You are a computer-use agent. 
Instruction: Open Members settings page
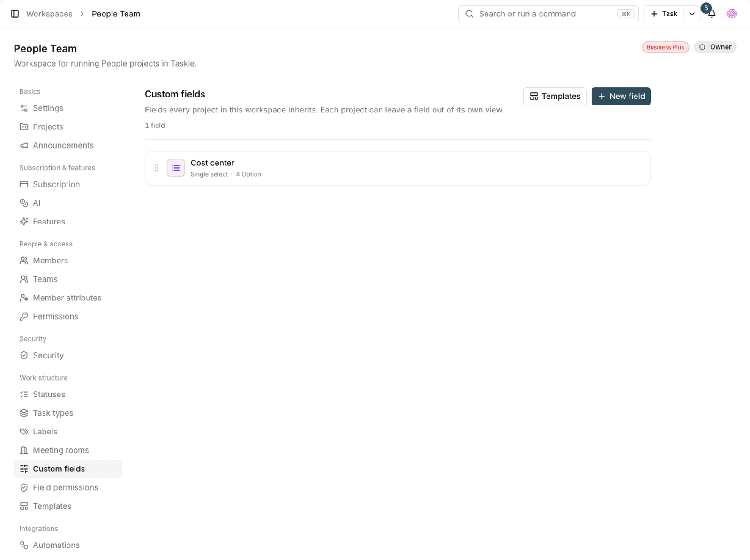[x=68, y=261]
